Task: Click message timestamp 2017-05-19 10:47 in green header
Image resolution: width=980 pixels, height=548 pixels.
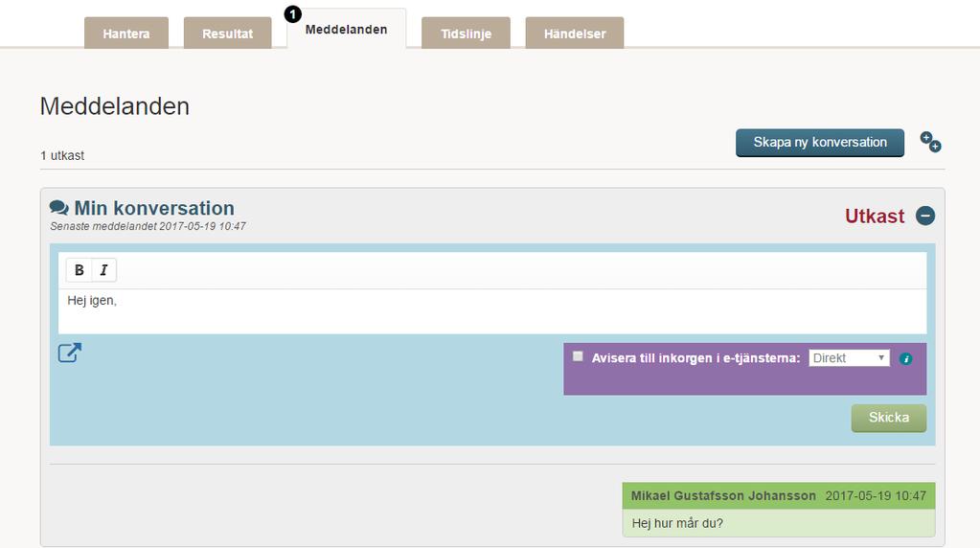Action: (x=875, y=495)
